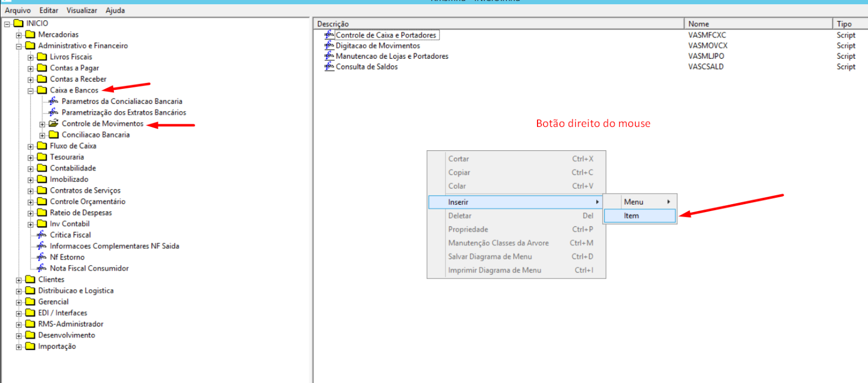Image resolution: width=868 pixels, height=383 pixels.
Task: Click Manutenção Classes da Arvore menu entry
Action: pyautogui.click(x=516, y=243)
